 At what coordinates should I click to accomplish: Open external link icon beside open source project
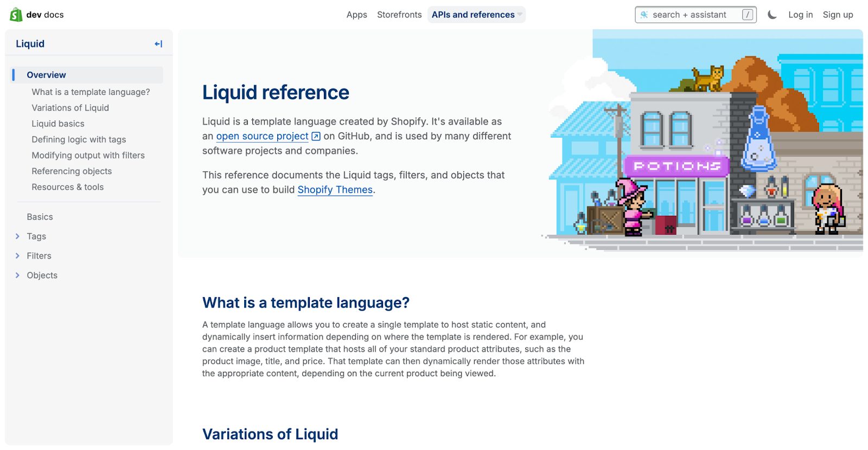pyautogui.click(x=316, y=136)
